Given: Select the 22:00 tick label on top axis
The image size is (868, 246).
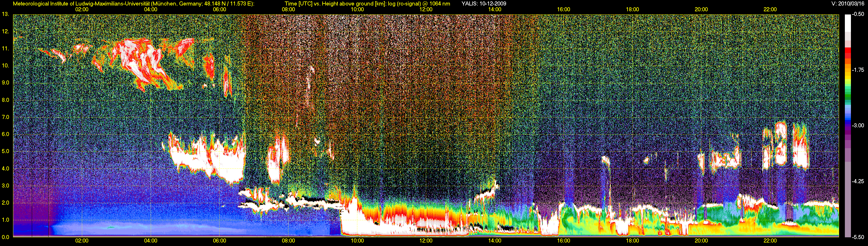Looking at the screenshot, I should click(770, 10).
